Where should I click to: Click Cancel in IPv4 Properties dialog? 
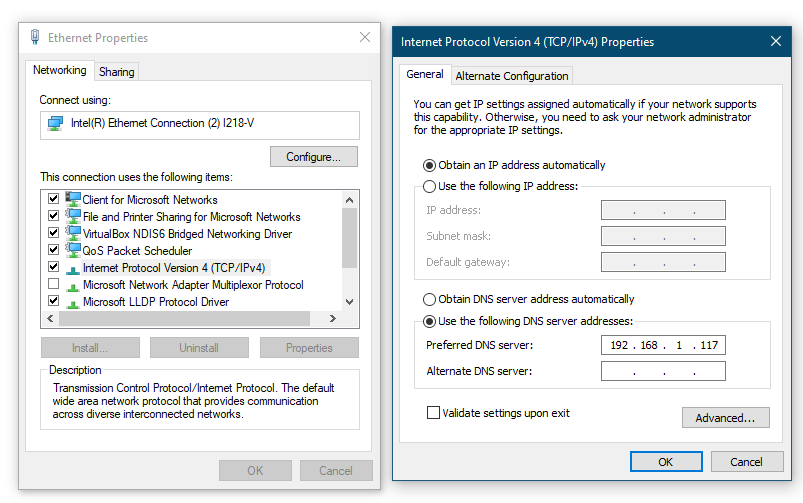coord(747,462)
